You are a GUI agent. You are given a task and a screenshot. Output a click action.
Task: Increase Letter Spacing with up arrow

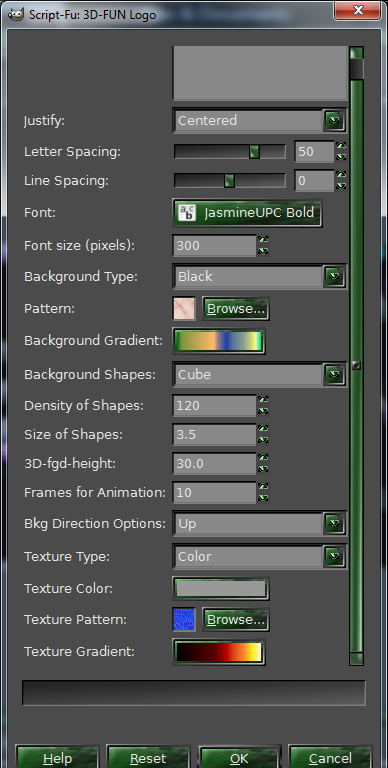click(x=341, y=146)
